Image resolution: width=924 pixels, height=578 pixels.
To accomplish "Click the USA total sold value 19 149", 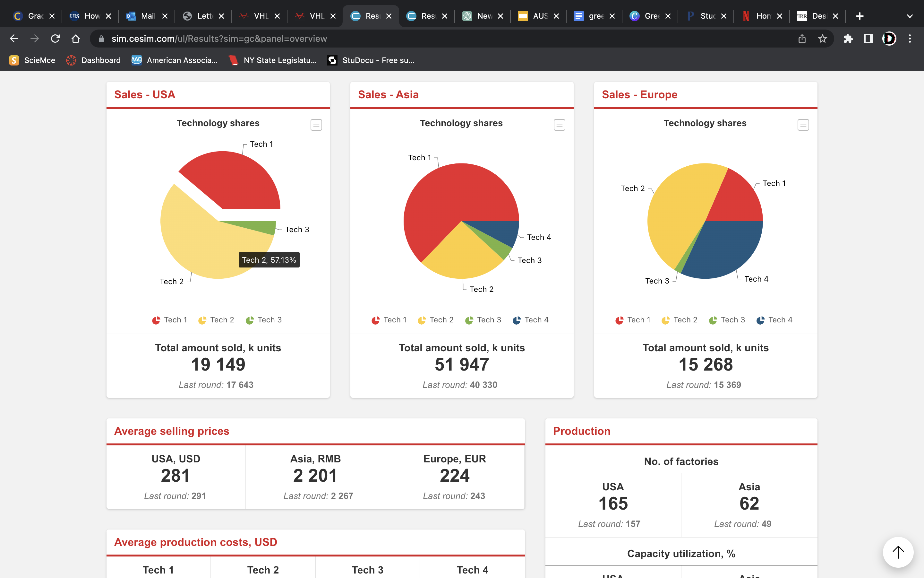I will point(218,364).
